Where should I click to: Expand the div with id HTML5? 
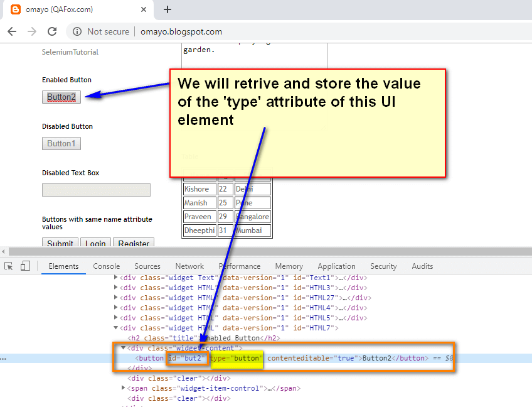(115, 318)
